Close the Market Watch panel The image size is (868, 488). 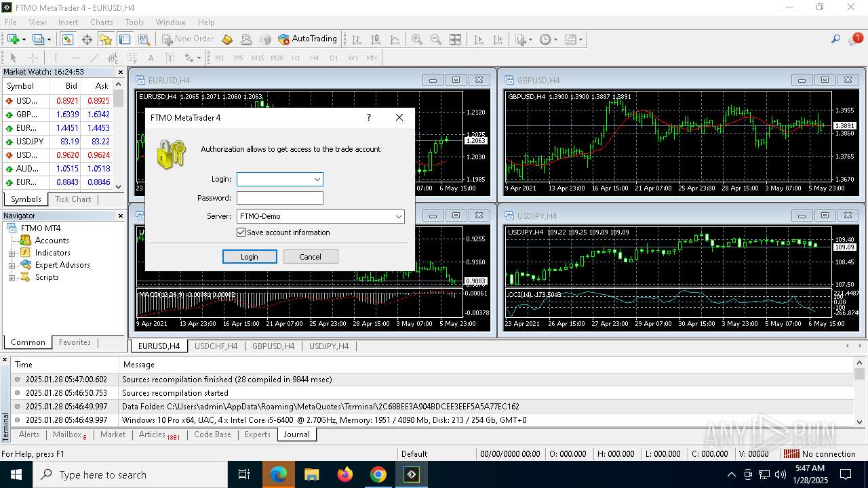pos(121,72)
